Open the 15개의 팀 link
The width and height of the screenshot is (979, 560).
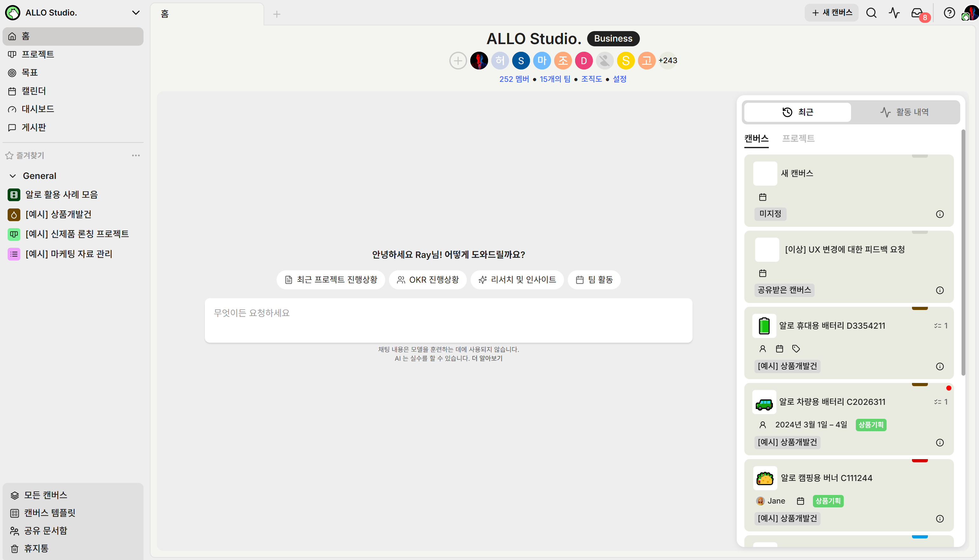click(555, 79)
